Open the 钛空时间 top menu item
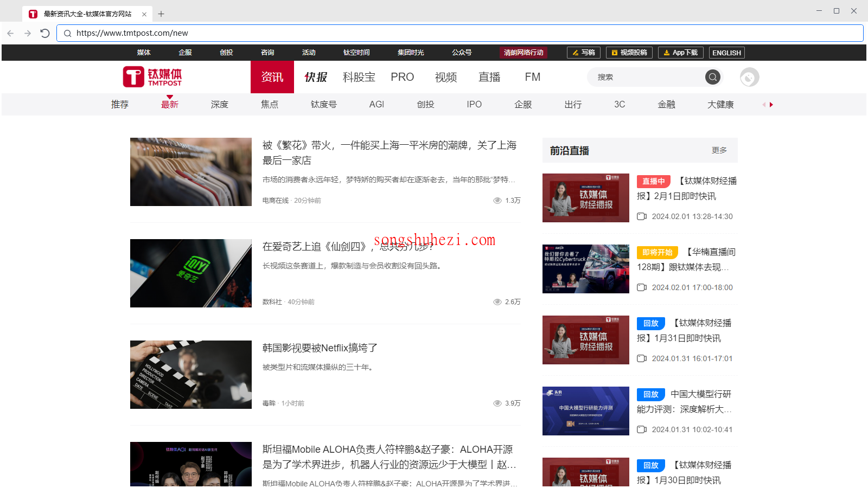The image size is (868, 488). click(356, 53)
